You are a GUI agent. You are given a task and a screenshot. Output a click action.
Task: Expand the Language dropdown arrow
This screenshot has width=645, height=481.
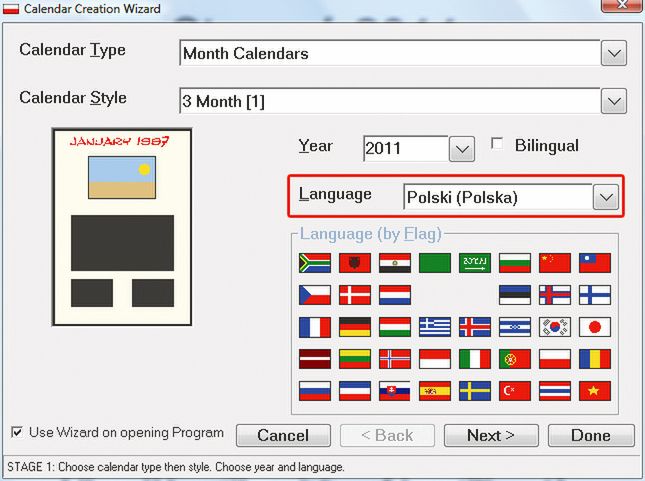606,197
